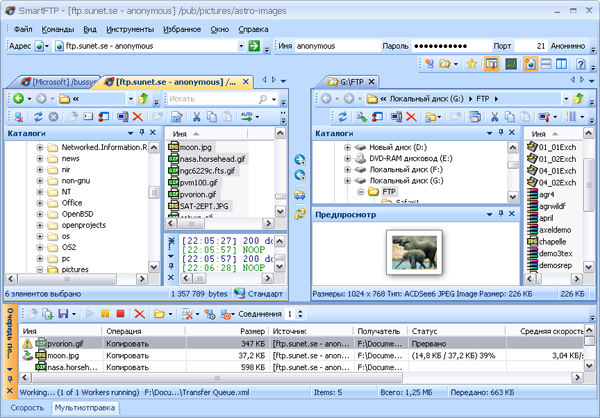This screenshot has width=600, height=418.
Task: Select the Скорость bottom tab
Action: [x=27, y=408]
